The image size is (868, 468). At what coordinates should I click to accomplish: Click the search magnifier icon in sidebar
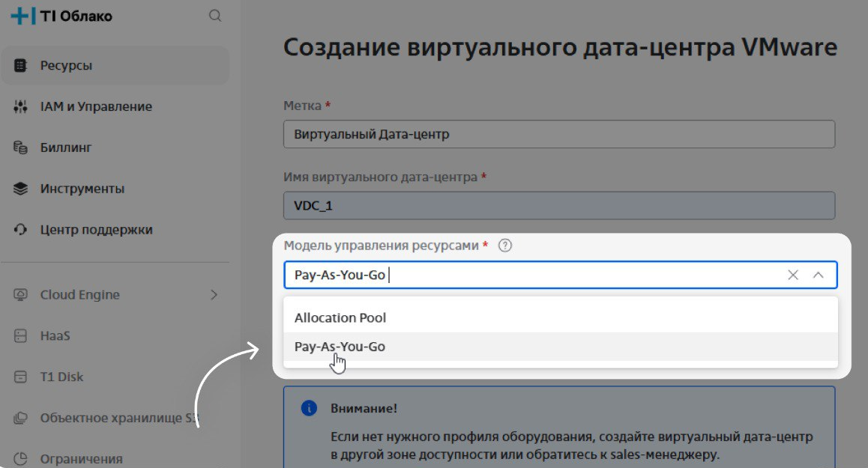(x=215, y=16)
